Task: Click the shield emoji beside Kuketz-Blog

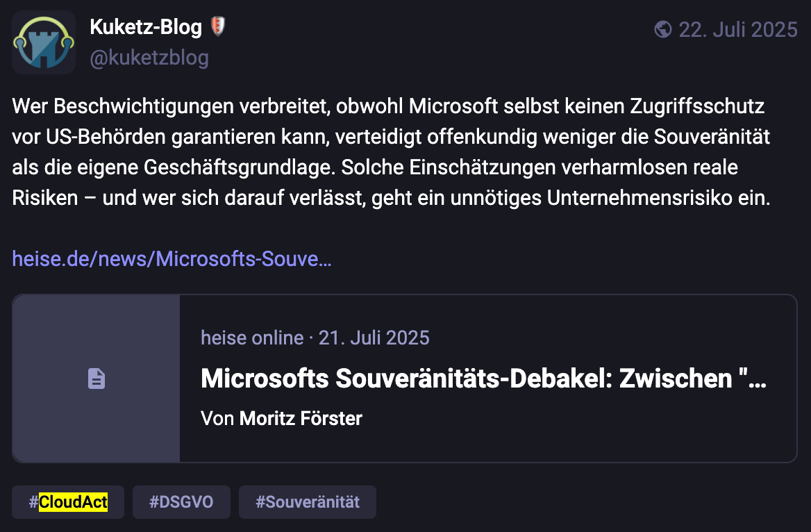Action: [x=218, y=26]
